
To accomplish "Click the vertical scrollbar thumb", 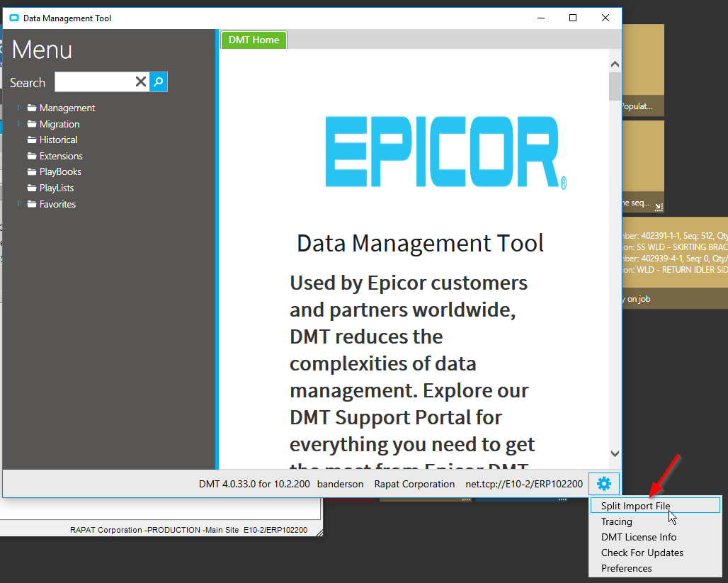I will pos(615,86).
